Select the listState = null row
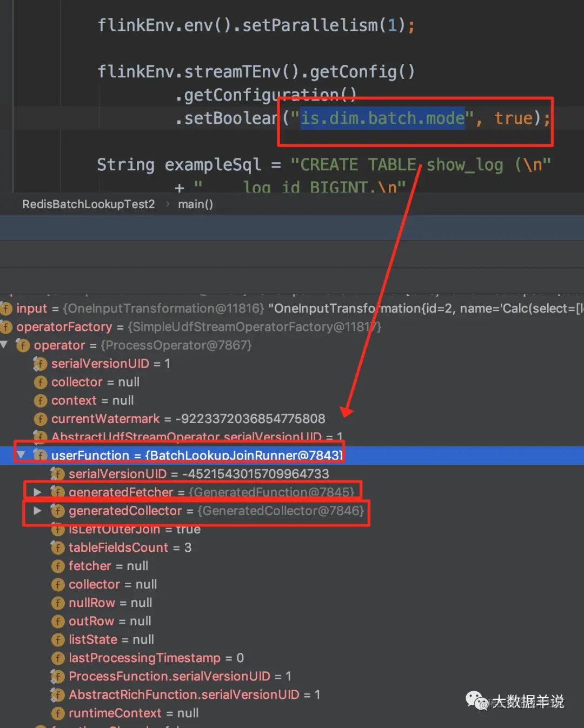Viewport: 584px width, 728px height. coord(292,639)
